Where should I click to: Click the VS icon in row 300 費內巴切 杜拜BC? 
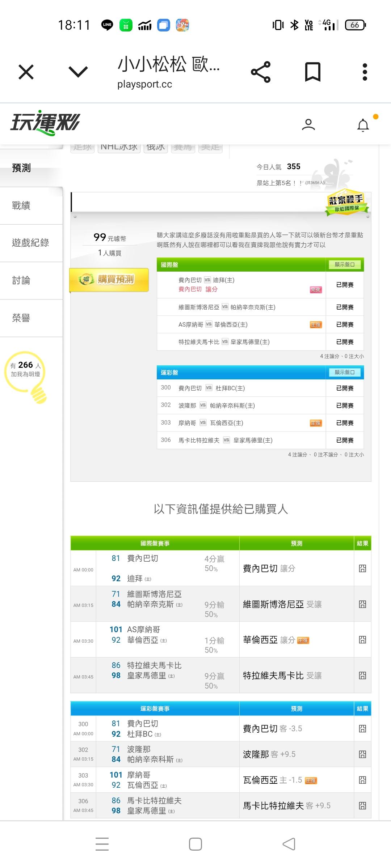[x=209, y=388]
